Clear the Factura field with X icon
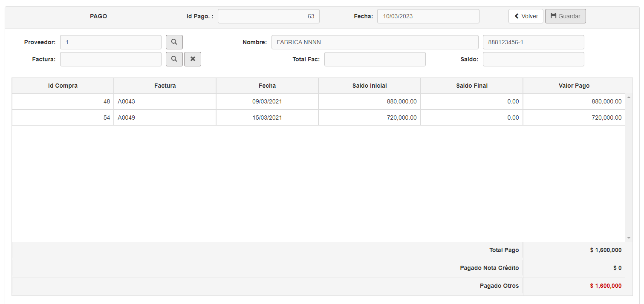644x304 pixels. coord(193,59)
